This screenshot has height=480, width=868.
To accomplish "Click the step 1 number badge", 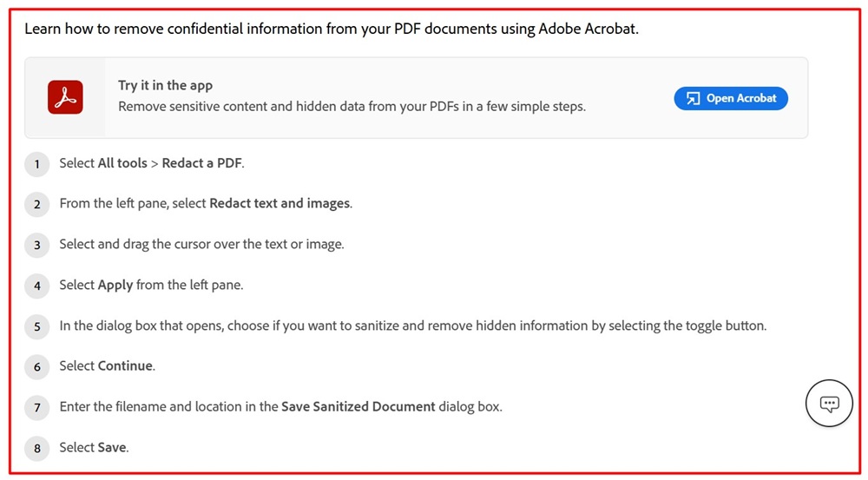I will tap(36, 164).
